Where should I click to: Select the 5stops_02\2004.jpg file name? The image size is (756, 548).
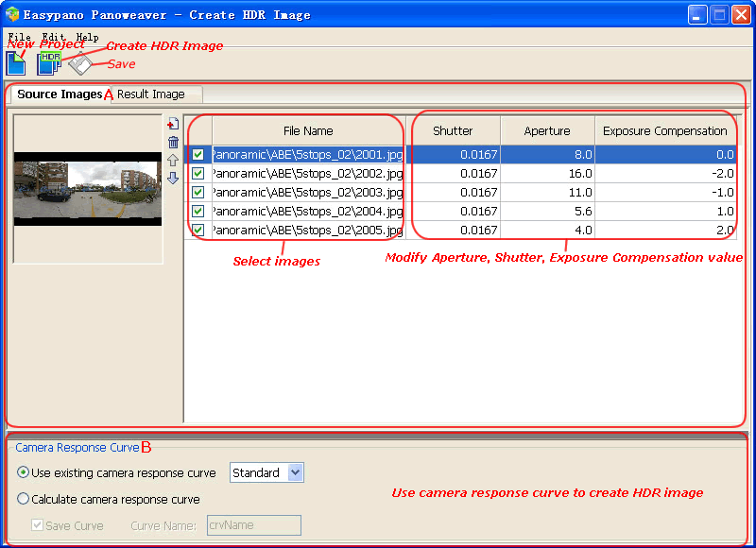[308, 211]
